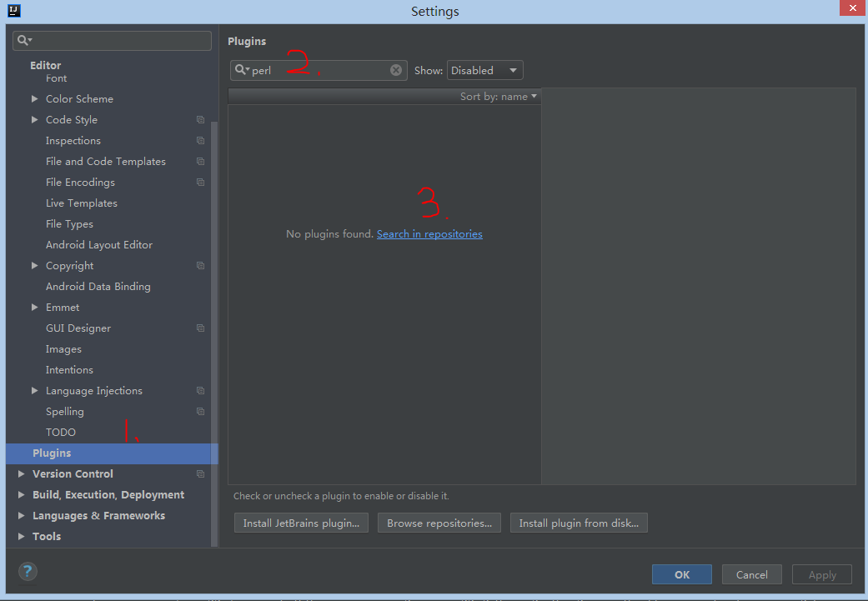This screenshot has height=601, width=868.
Task: Click the project-level icon beside Inspections
Action: tap(200, 141)
